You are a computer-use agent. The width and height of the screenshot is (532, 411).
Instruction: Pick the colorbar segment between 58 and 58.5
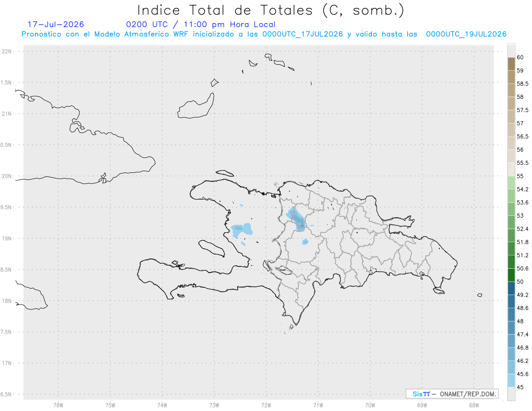pyautogui.click(x=511, y=90)
